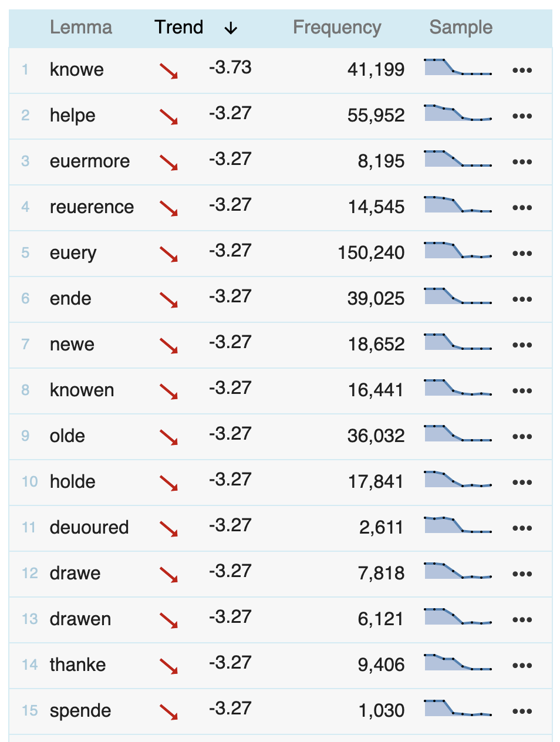View the sparkline sample chart for ende
The width and height of the screenshot is (560, 742).
[458, 296]
